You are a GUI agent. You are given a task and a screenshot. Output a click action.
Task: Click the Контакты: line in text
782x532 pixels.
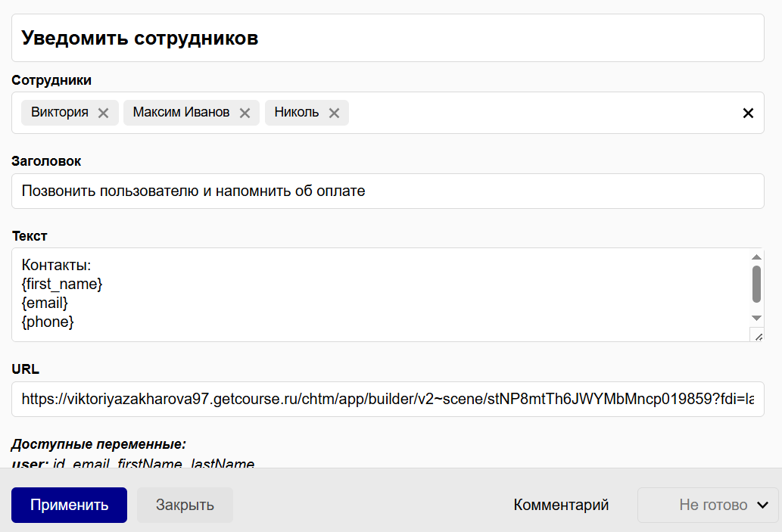tap(56, 265)
